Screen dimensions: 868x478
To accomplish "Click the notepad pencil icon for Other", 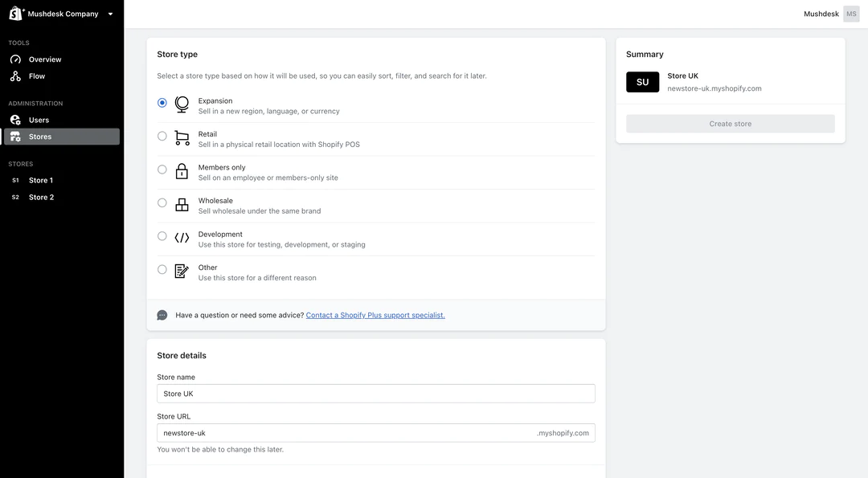I will click(x=182, y=271).
